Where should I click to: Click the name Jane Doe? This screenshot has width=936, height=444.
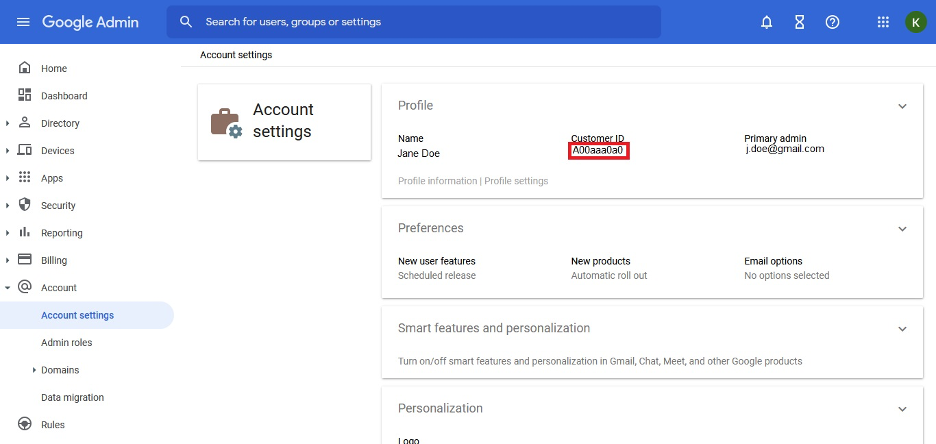click(418, 153)
